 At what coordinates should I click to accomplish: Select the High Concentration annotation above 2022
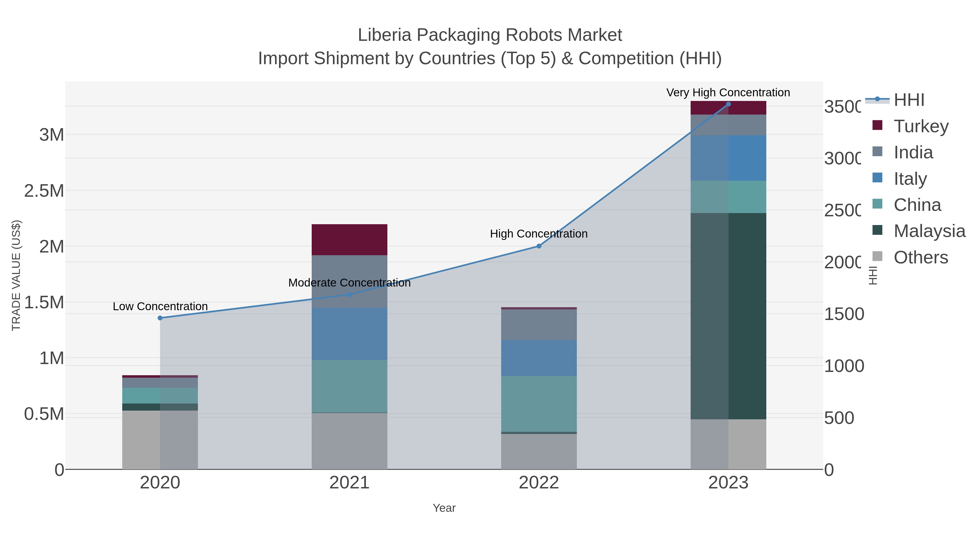pyautogui.click(x=539, y=234)
